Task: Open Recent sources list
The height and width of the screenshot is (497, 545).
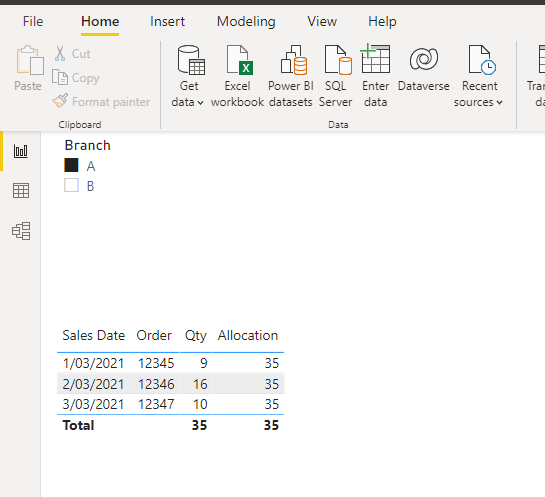Action: (x=479, y=76)
